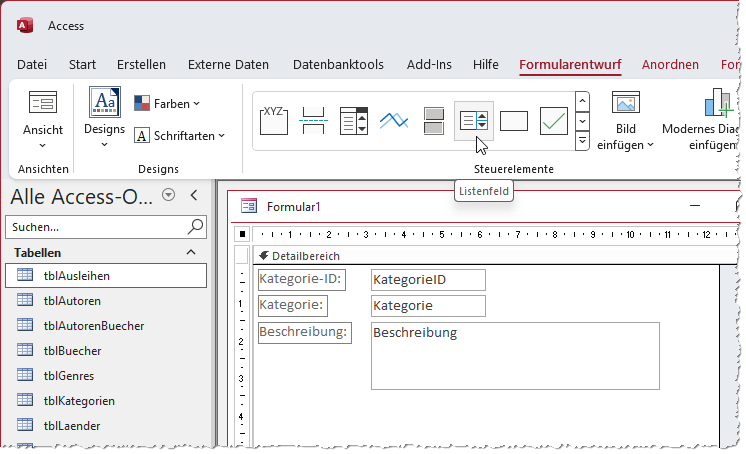Click the form selector square at ruler corner

[x=242, y=234]
